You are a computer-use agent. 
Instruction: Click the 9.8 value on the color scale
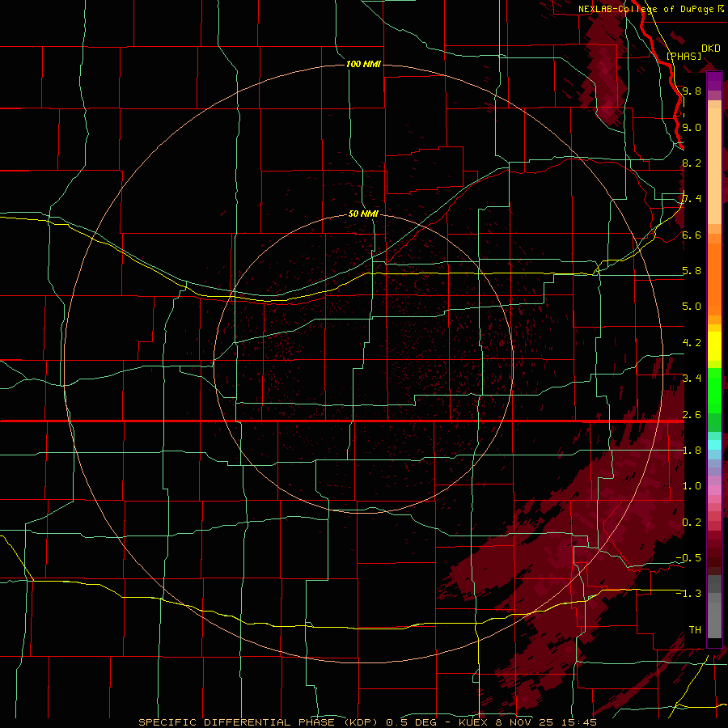tap(692, 91)
